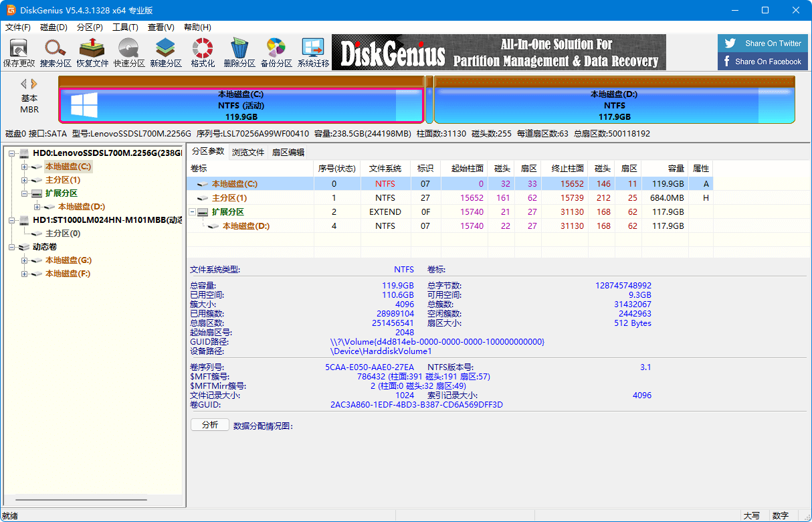Select 本地磁盘(G:) in the disk tree

(68, 260)
